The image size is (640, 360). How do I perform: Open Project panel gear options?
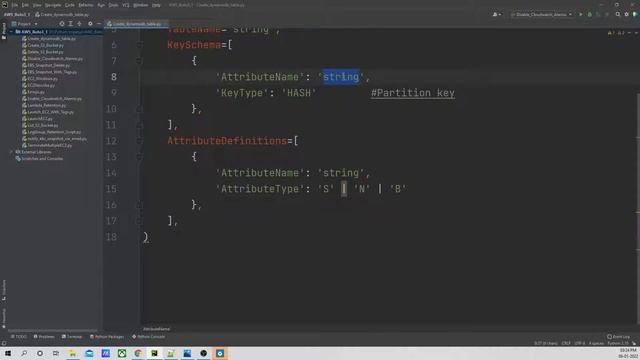(x=90, y=24)
